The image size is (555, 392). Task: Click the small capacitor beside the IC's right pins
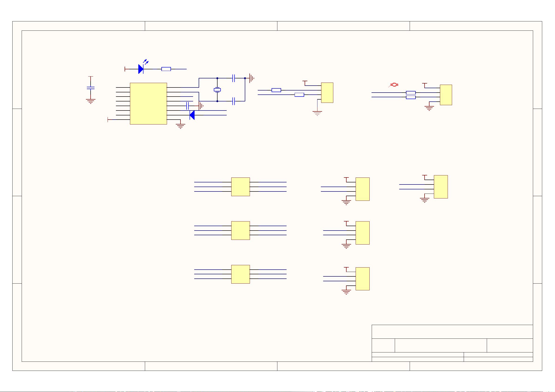[x=187, y=106]
